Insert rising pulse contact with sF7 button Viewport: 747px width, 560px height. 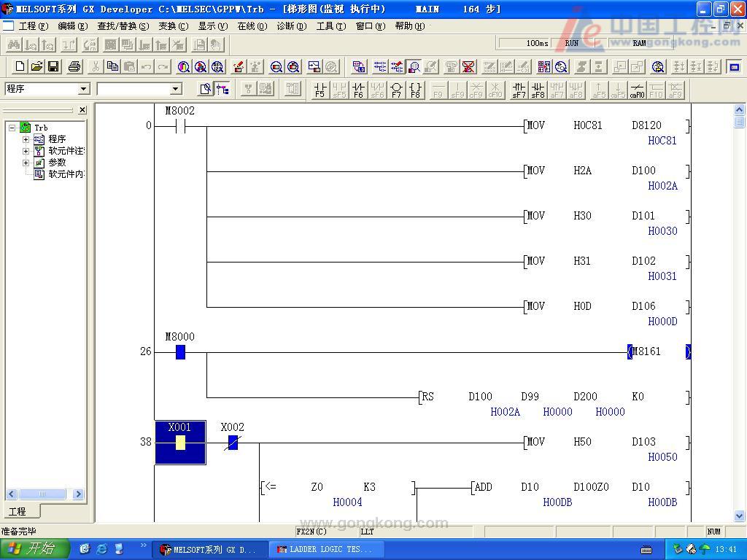[519, 90]
